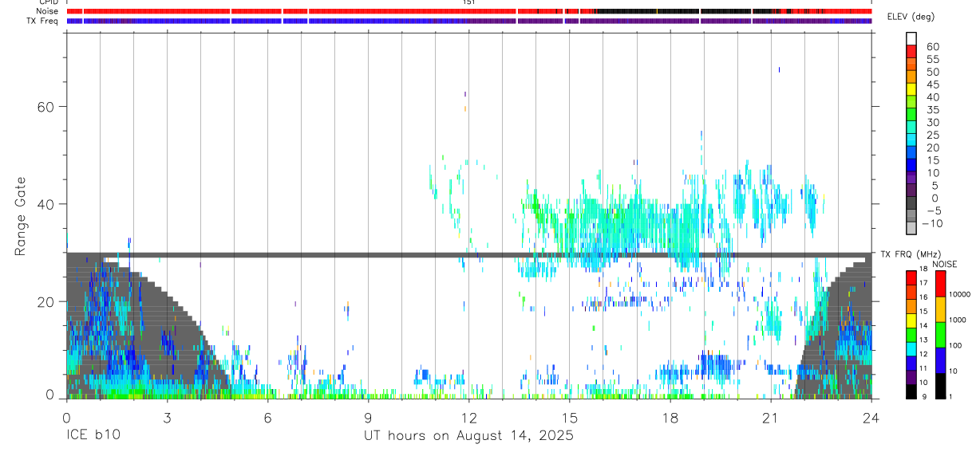Click the "30" label on ELEV colorbar
Viewport: 980px width, 452px height.
click(x=932, y=122)
